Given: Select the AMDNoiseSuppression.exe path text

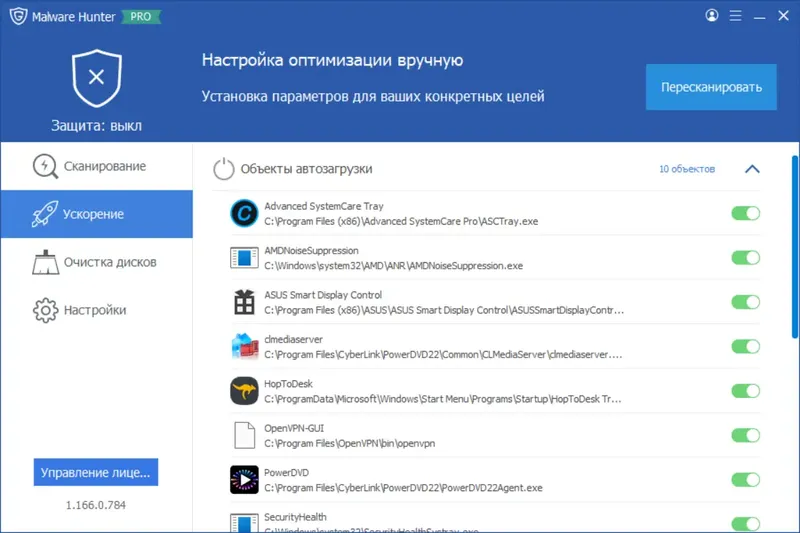Looking at the screenshot, I should [x=393, y=266].
